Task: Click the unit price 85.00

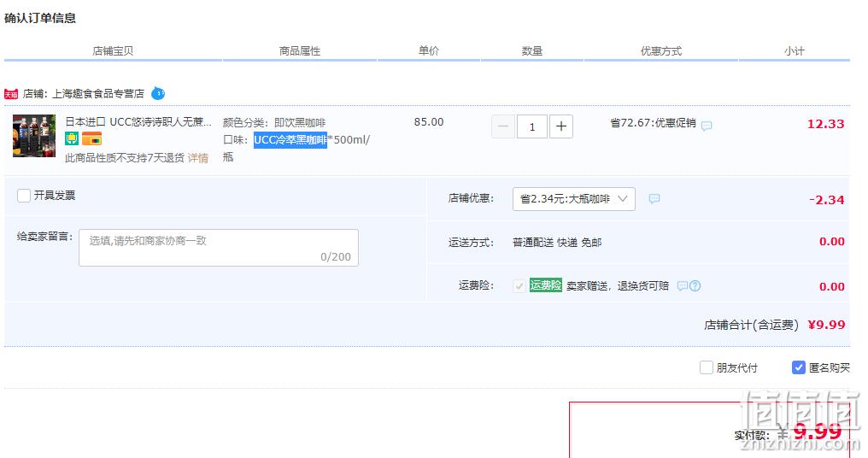Action: [x=429, y=122]
